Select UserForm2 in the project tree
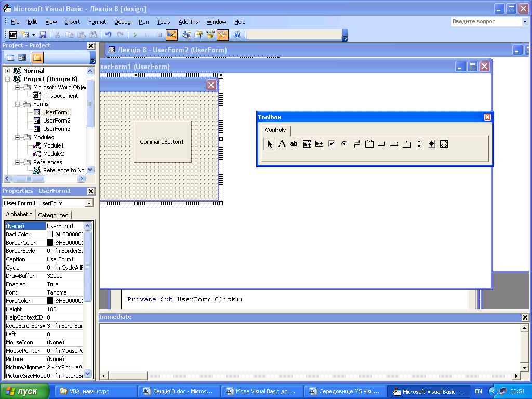532x399 pixels. (57, 121)
